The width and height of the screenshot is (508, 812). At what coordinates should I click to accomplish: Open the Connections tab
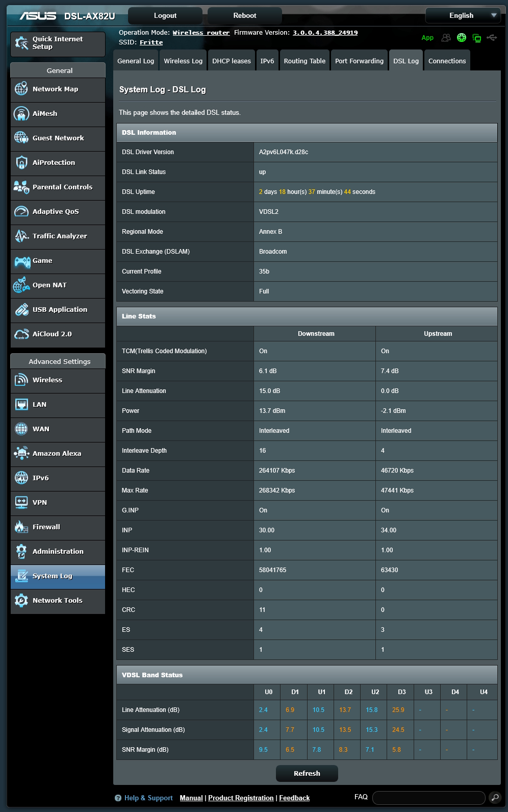[x=447, y=61]
